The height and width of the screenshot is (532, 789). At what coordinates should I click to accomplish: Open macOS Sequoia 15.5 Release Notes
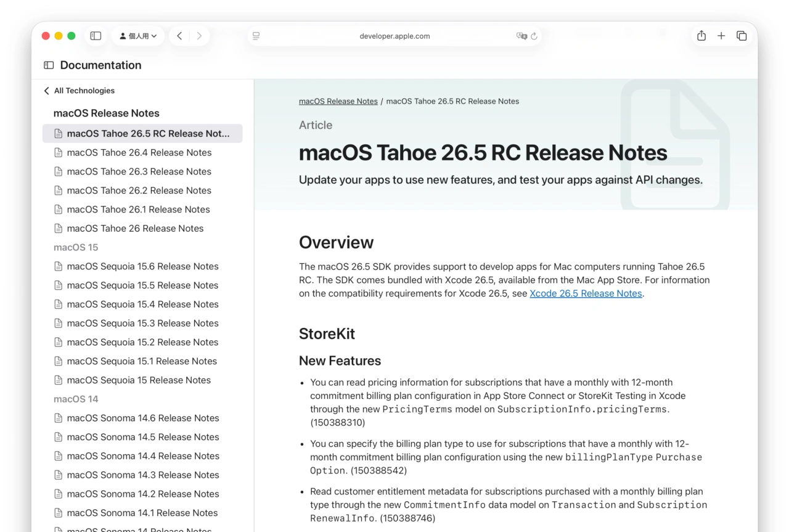[x=143, y=285]
